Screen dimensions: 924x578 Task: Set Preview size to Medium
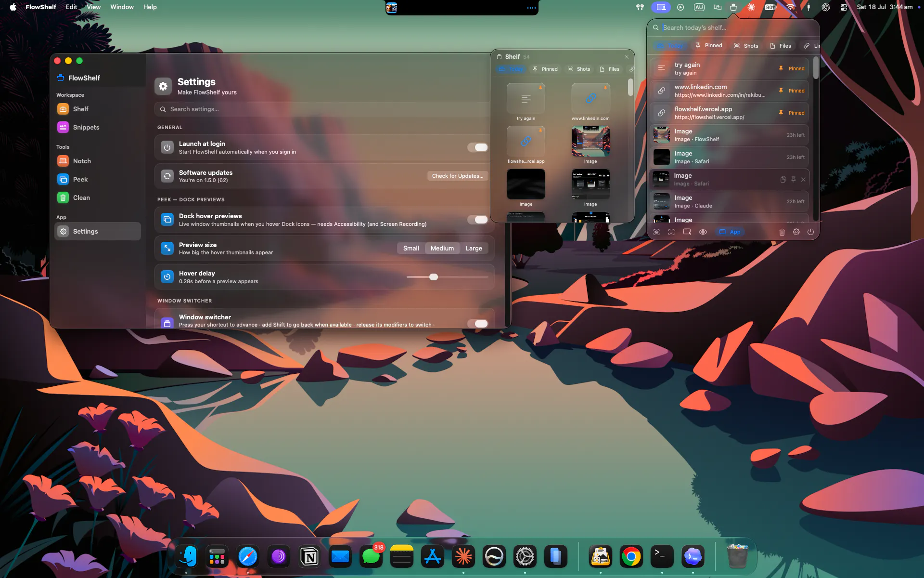tap(442, 249)
